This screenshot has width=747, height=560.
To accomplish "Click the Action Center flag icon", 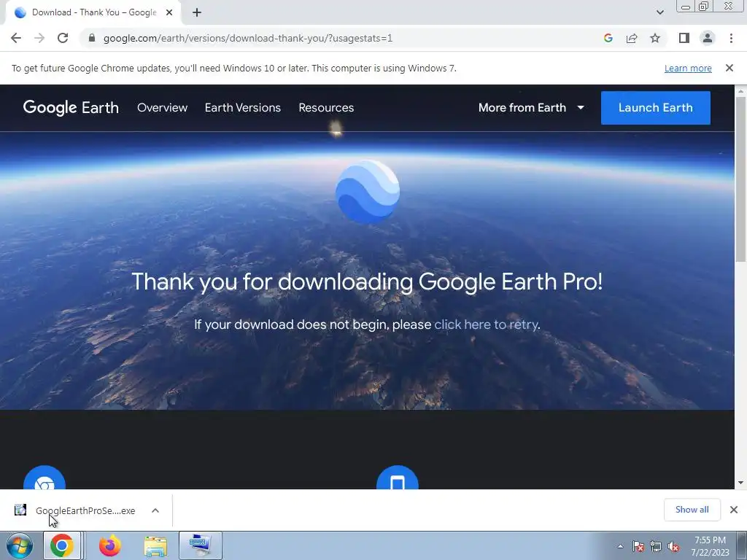I will [x=638, y=546].
